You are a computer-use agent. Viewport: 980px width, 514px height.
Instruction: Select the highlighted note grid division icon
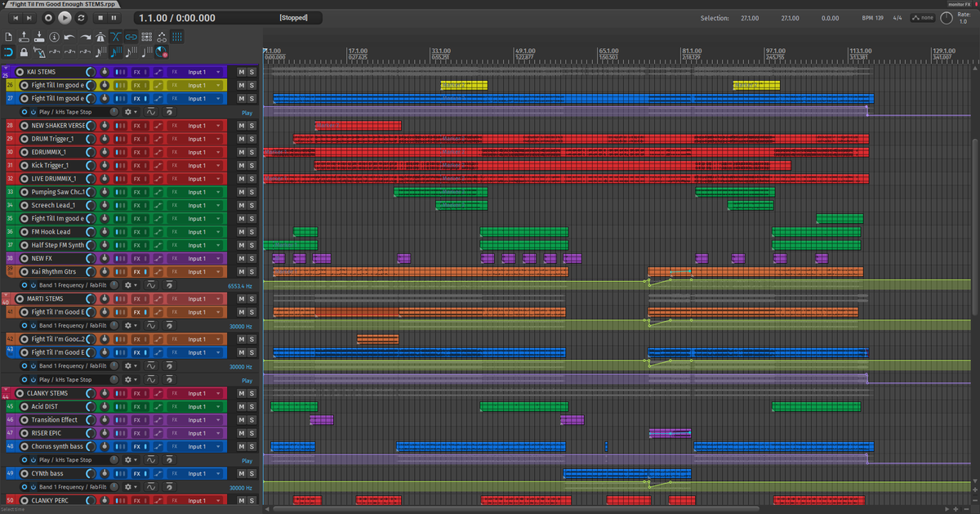click(116, 52)
